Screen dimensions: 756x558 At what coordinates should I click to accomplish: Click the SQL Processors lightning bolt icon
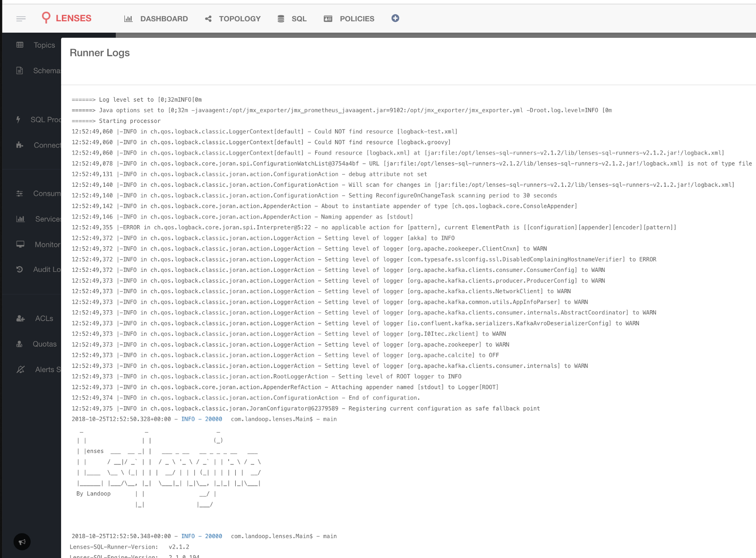pyautogui.click(x=18, y=120)
